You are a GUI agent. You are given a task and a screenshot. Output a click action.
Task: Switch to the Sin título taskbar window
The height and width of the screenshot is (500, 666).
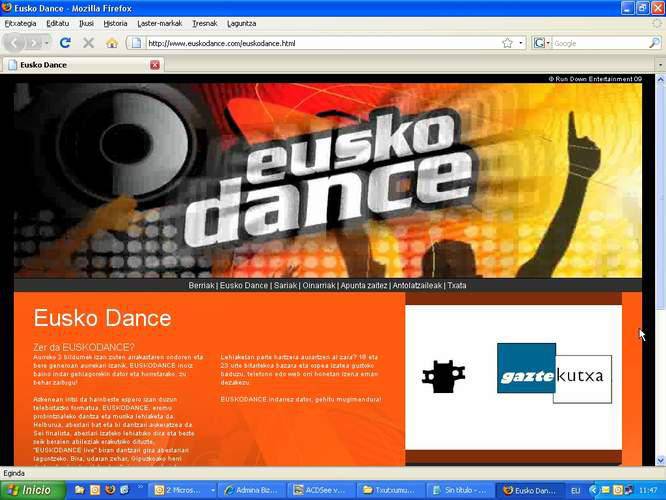(461, 491)
